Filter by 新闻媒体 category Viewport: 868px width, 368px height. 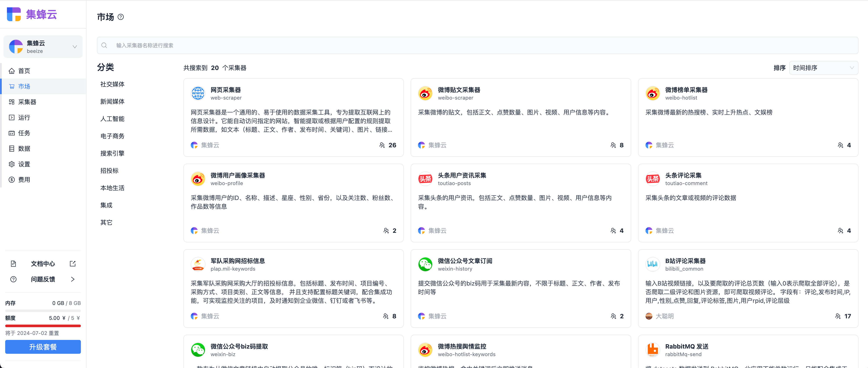[x=112, y=102]
